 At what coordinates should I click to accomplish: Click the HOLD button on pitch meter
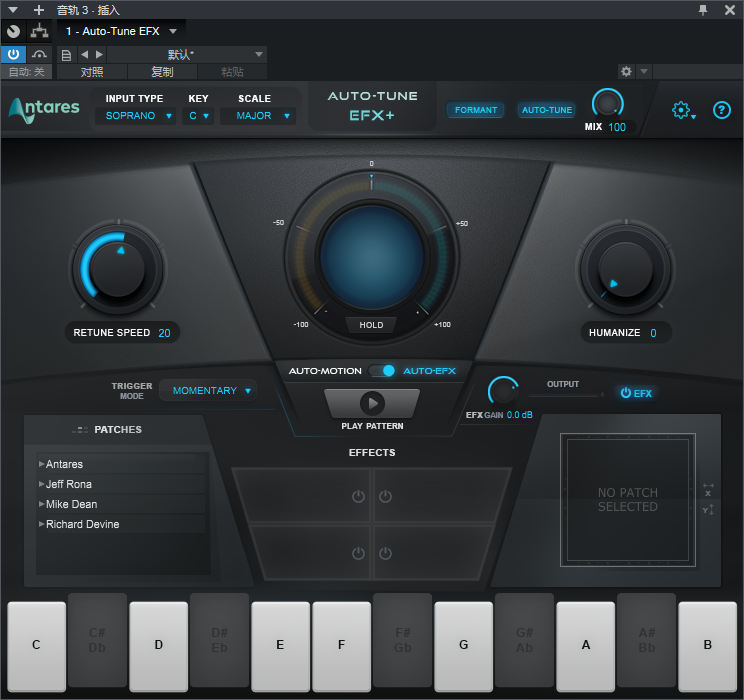tap(371, 325)
